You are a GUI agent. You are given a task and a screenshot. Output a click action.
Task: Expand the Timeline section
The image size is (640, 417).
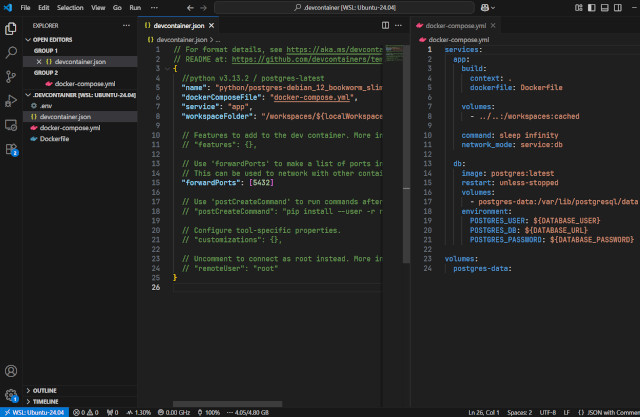pyautogui.click(x=46, y=401)
